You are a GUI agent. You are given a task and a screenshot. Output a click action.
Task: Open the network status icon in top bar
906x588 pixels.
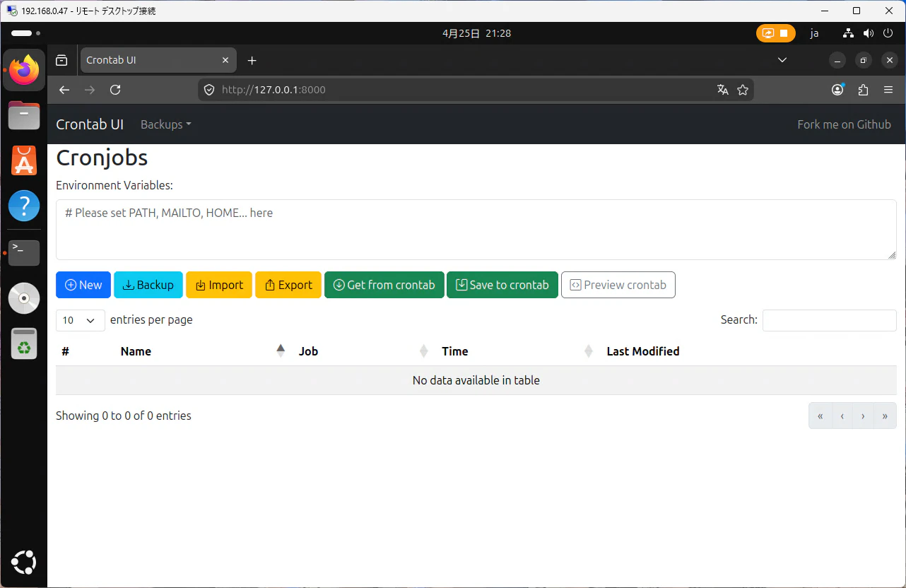pyautogui.click(x=849, y=33)
